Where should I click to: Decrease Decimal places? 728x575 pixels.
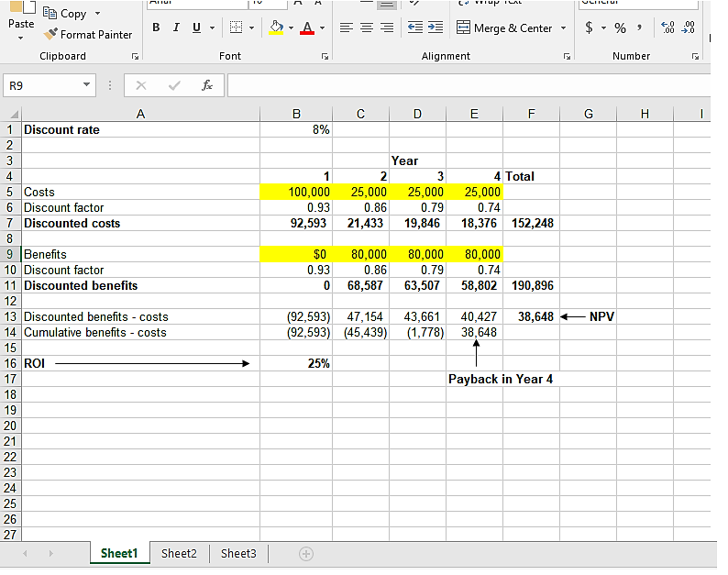click(688, 28)
